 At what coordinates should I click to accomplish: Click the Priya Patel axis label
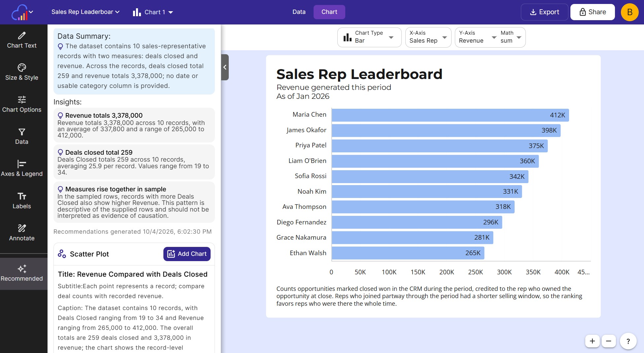[311, 145]
